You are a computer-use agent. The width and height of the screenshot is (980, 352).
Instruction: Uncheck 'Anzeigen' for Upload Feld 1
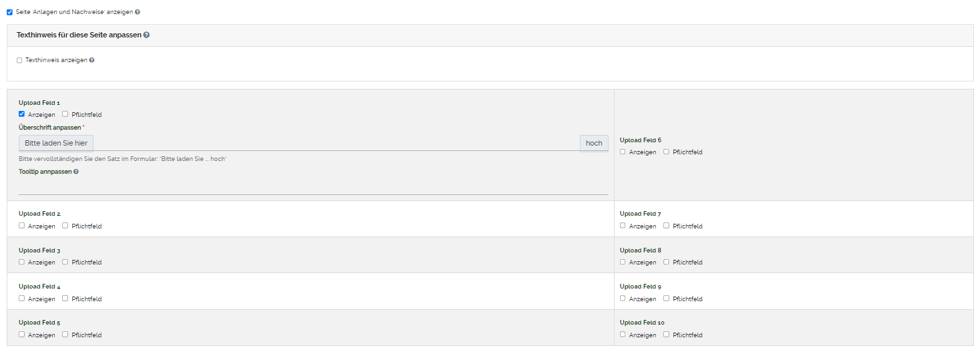click(x=22, y=114)
